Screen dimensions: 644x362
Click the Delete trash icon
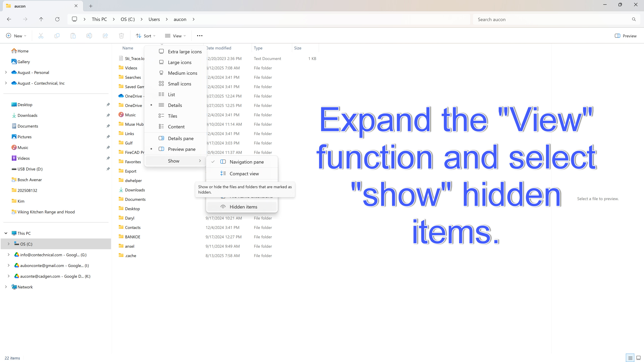click(121, 36)
